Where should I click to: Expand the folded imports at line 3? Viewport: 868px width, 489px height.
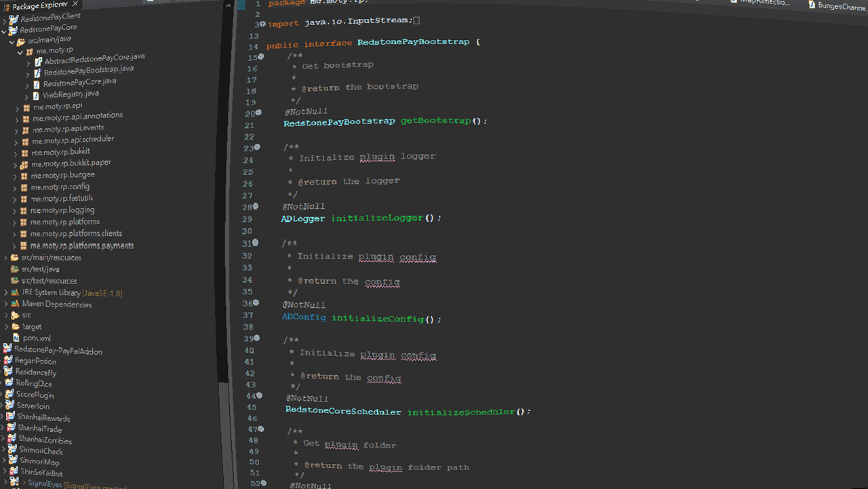coord(262,24)
